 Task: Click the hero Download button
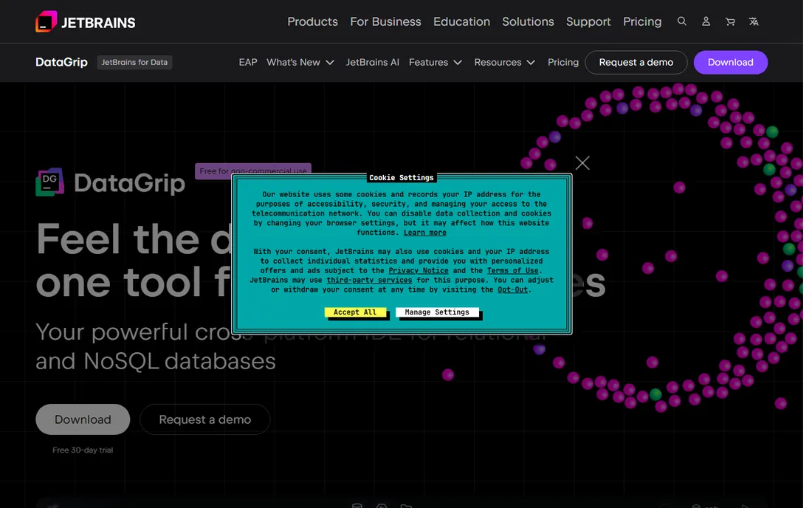(83, 419)
